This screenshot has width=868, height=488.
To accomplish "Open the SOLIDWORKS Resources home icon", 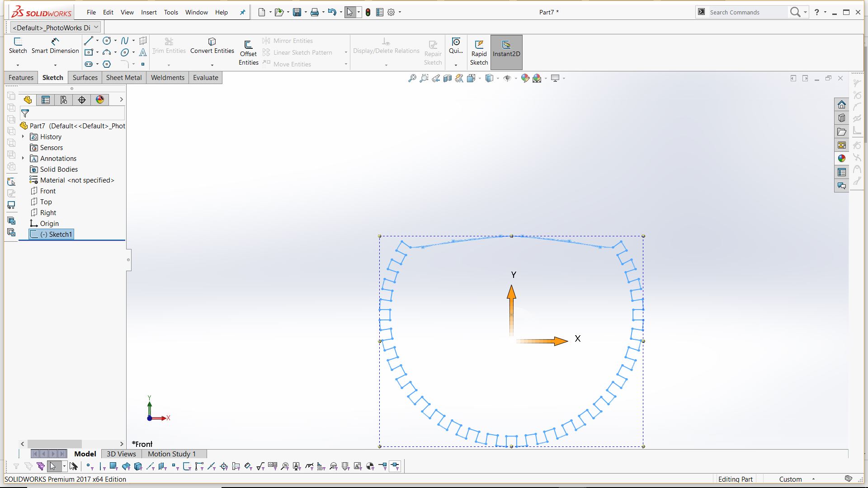I will pyautogui.click(x=841, y=105).
